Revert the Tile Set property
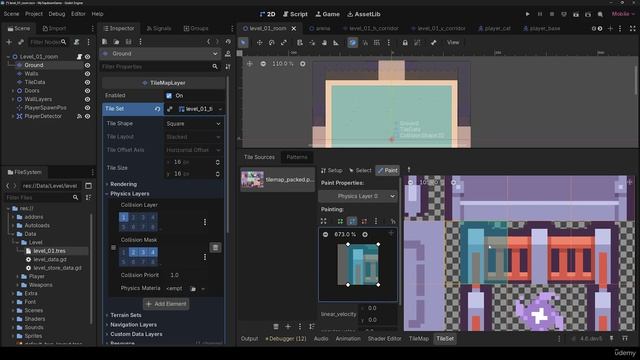The width and height of the screenshot is (640, 360). (158, 109)
